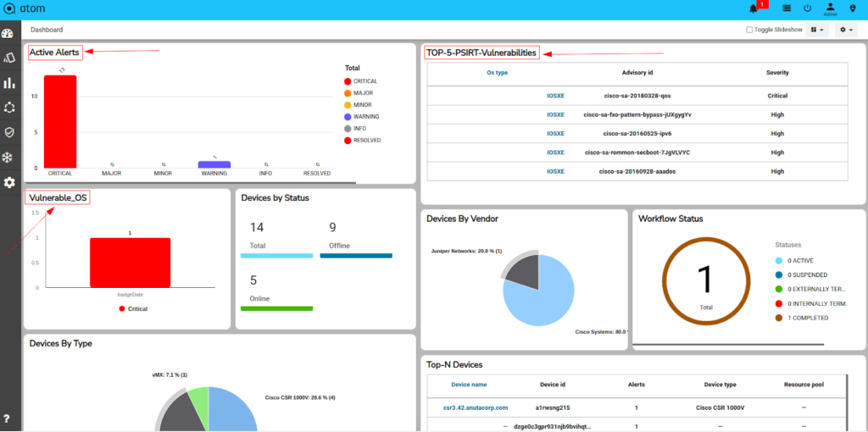The image size is (868, 432).
Task: Open the bar chart reports sidebar icon
Action: (x=8, y=83)
